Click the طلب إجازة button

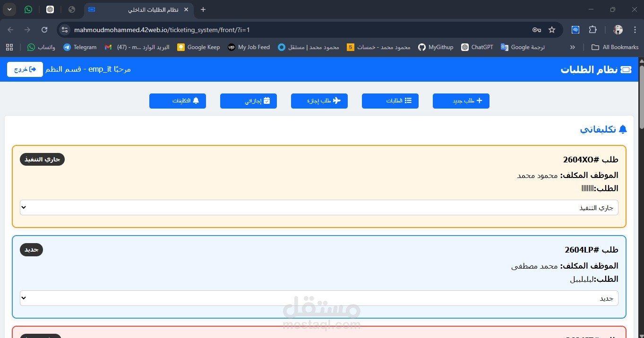(x=319, y=101)
